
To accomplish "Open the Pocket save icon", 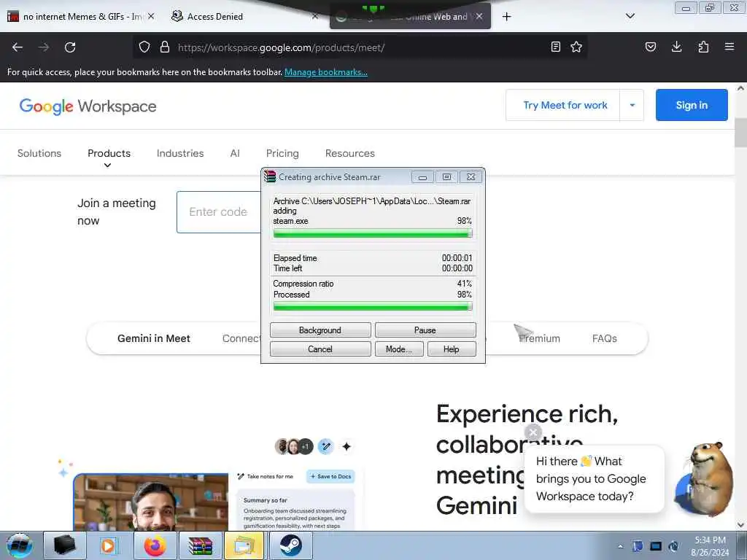I will pyautogui.click(x=651, y=47).
